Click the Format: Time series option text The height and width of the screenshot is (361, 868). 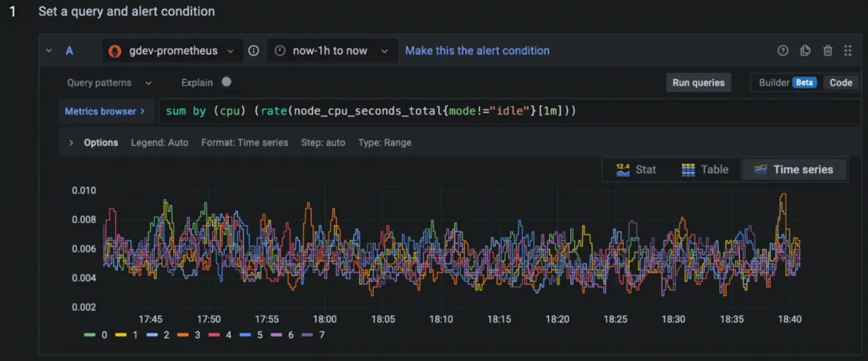244,143
